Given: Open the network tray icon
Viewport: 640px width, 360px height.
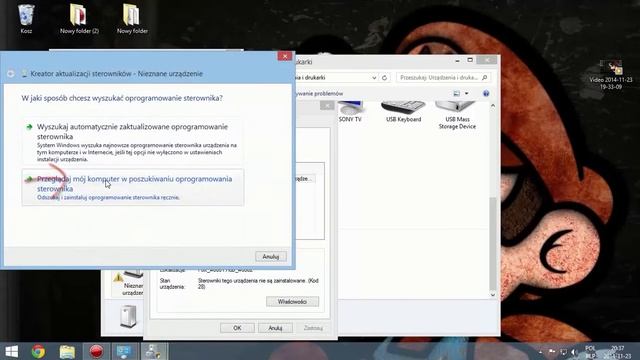Looking at the screenshot, I should pos(563,351).
